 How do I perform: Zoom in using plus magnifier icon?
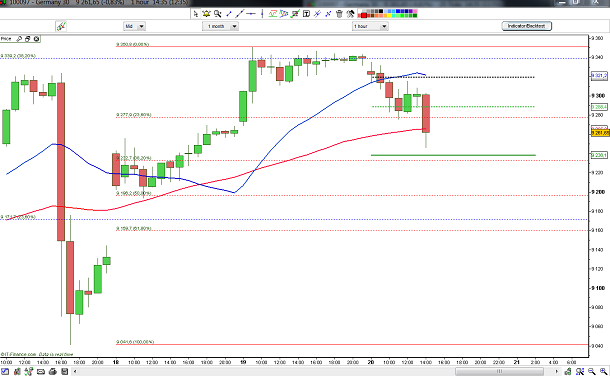click(x=603, y=372)
